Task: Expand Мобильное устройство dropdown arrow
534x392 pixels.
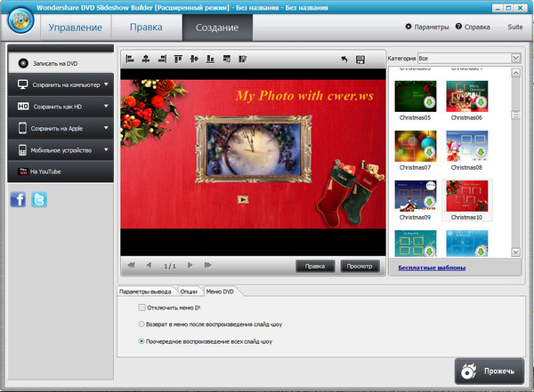Action: click(x=106, y=149)
